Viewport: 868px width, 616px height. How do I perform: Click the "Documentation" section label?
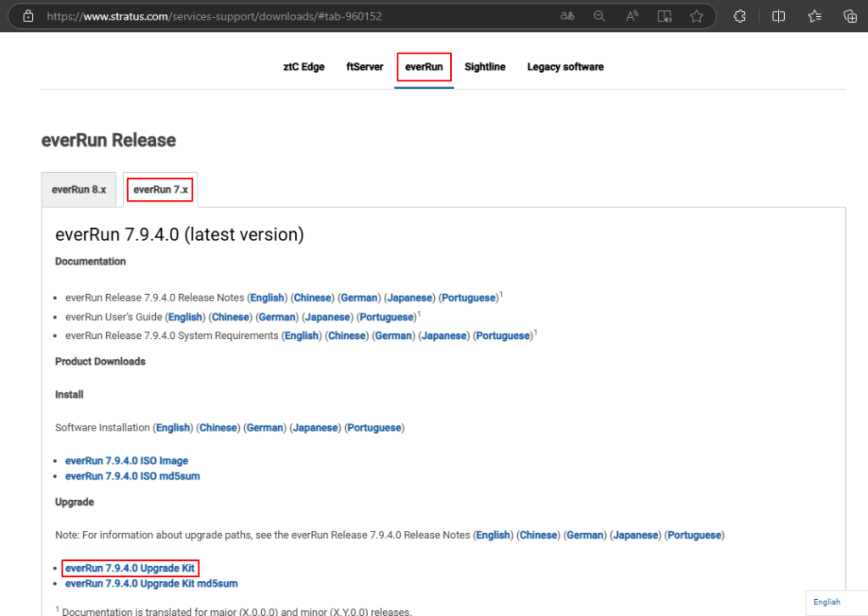pyautogui.click(x=90, y=261)
